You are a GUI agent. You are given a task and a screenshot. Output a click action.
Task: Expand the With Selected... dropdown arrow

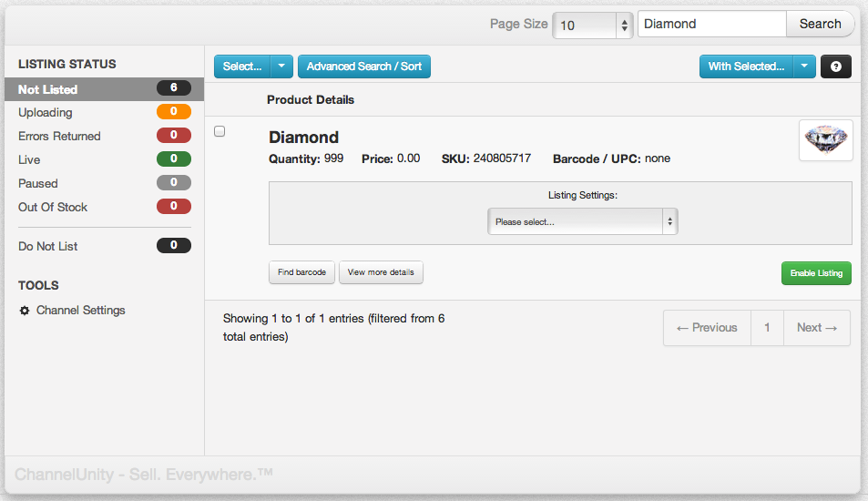tap(804, 66)
